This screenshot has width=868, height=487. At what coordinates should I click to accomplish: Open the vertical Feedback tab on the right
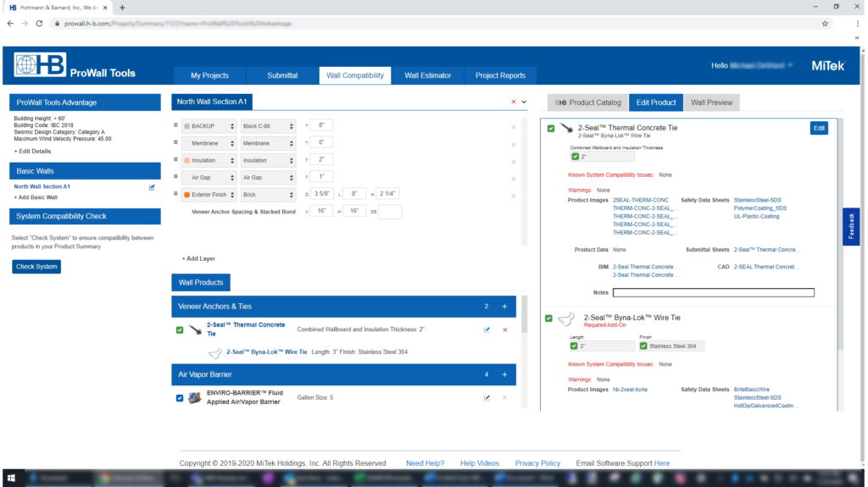851,226
